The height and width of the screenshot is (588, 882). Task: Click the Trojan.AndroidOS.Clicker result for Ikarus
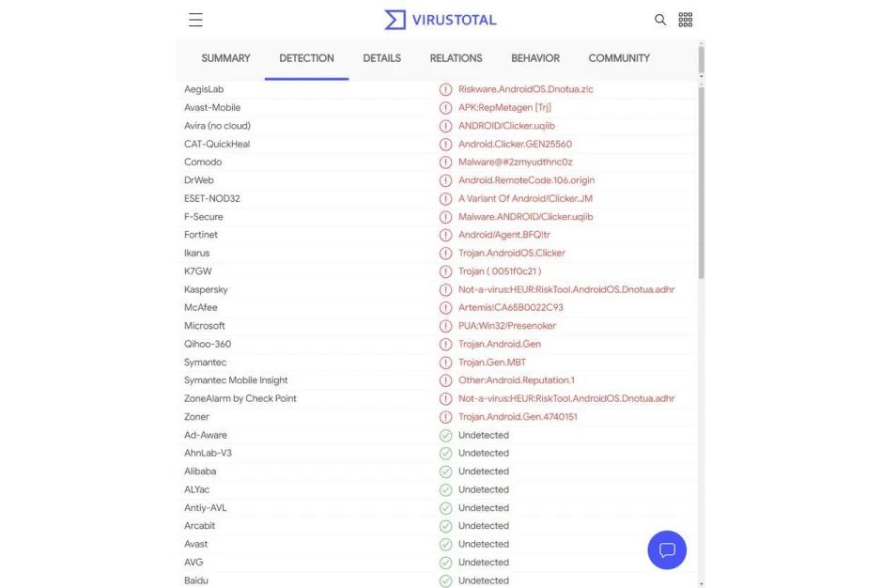(511, 253)
